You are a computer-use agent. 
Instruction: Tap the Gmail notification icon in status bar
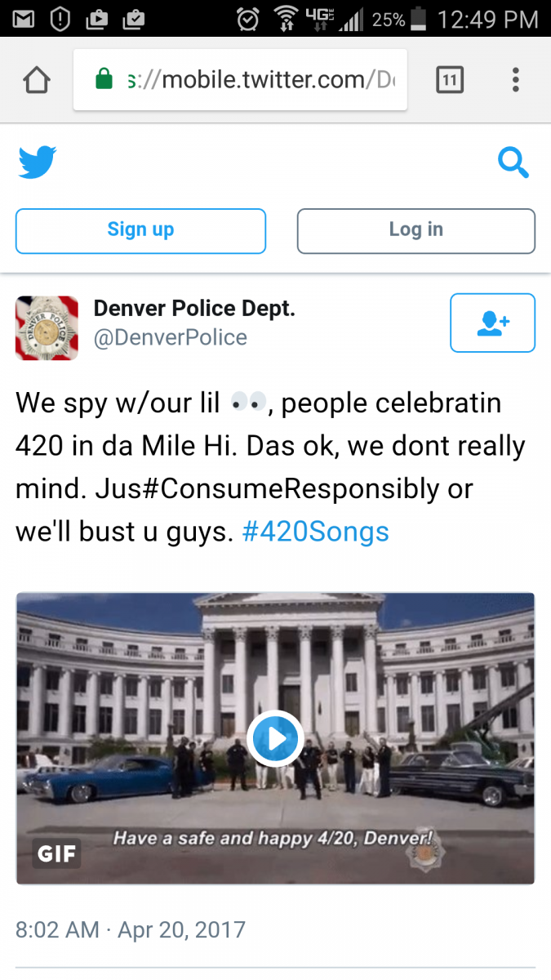[24, 18]
